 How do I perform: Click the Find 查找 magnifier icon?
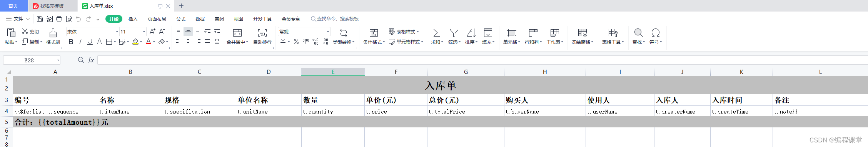pos(638,33)
